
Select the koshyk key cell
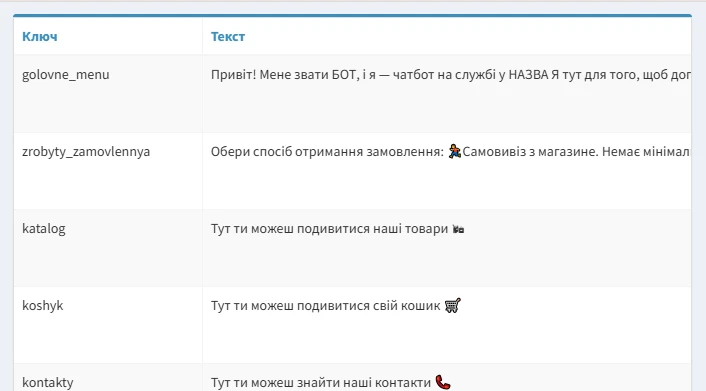(108, 325)
